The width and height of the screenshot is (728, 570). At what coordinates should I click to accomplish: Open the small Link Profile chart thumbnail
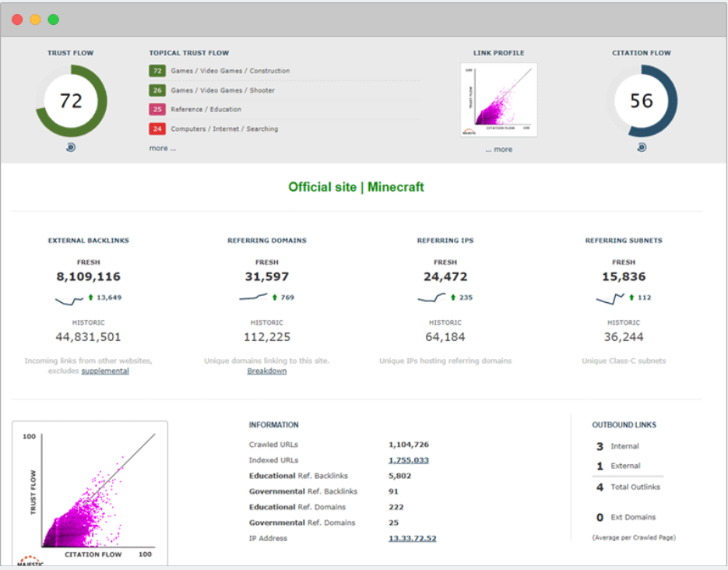pyautogui.click(x=498, y=100)
